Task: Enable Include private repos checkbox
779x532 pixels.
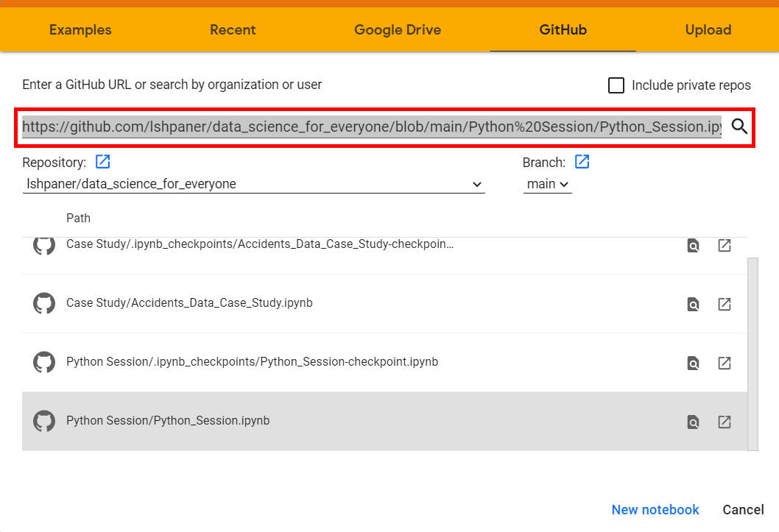Action: click(x=616, y=85)
